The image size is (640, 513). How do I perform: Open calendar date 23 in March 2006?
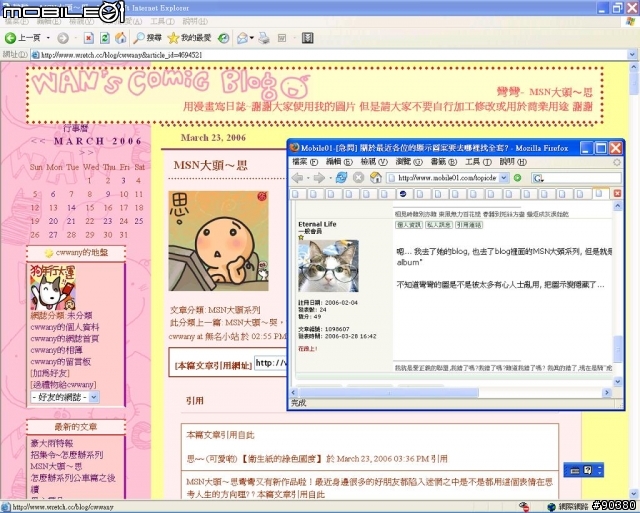pyautogui.click(x=108, y=221)
